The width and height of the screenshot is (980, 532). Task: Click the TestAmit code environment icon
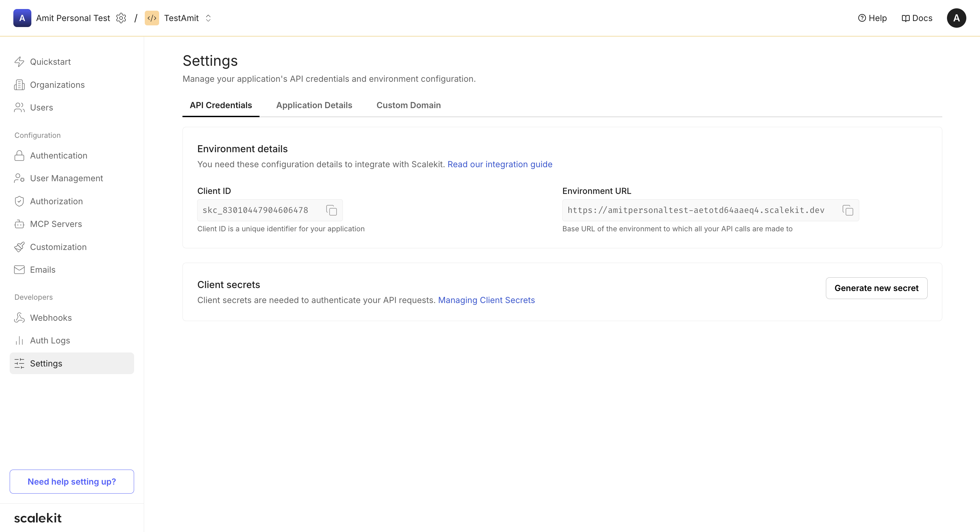[152, 18]
